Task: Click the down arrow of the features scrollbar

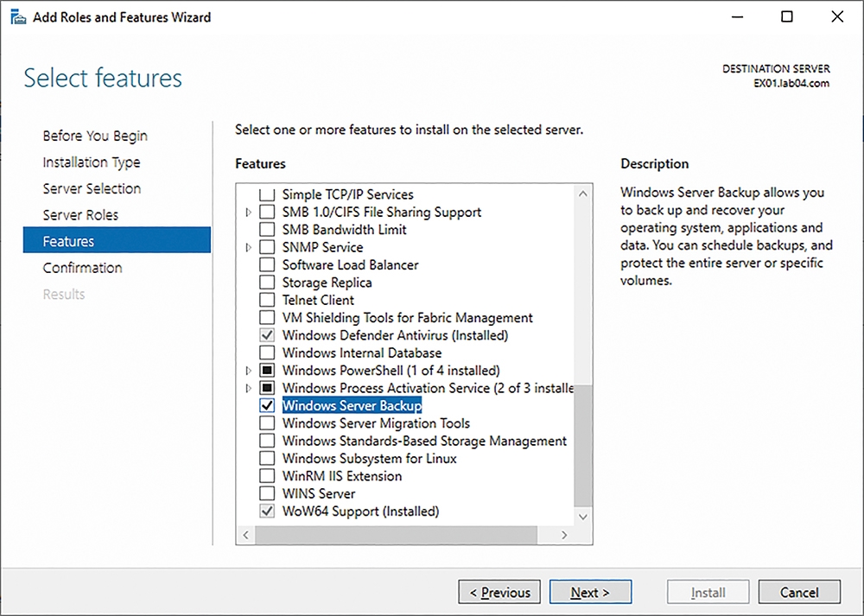Action: coord(583,517)
